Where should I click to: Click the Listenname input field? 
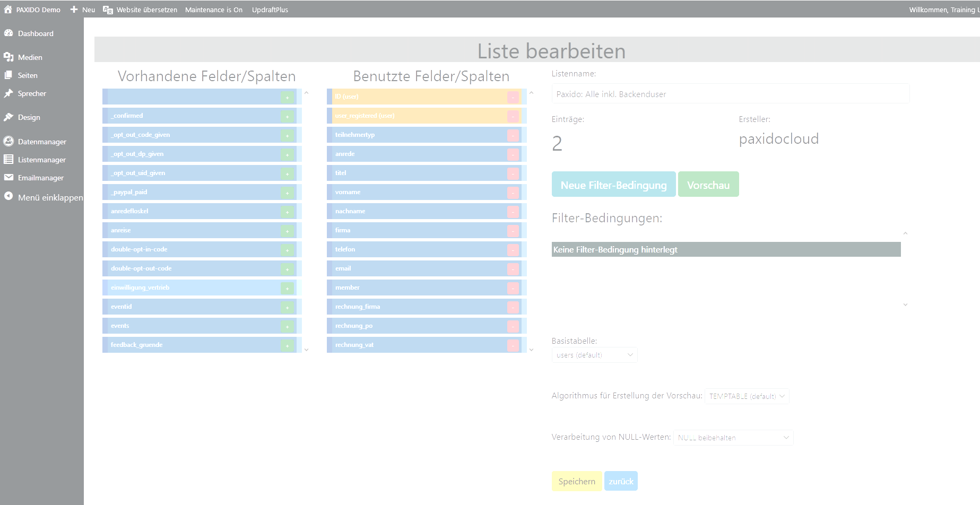(730, 94)
